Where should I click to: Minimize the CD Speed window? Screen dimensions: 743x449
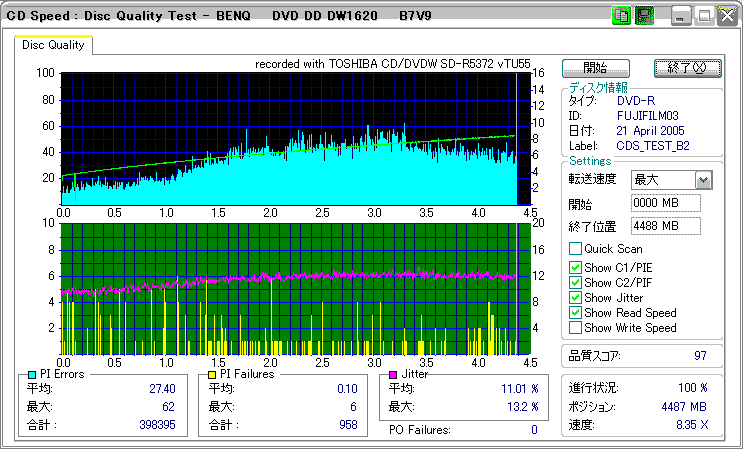point(682,16)
